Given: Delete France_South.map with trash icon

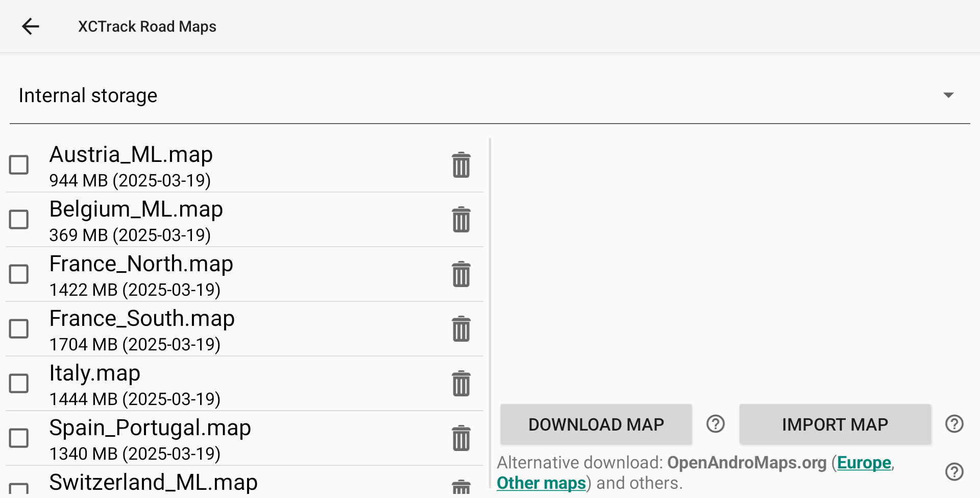Looking at the screenshot, I should click(461, 329).
